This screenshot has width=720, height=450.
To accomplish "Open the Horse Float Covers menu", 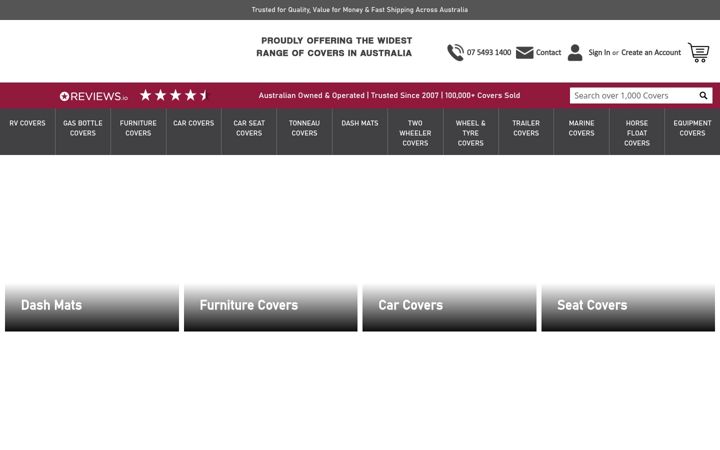I will coord(637,133).
